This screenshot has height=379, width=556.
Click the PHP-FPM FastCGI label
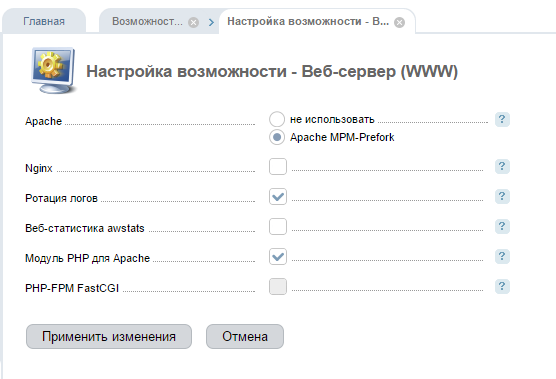(x=72, y=288)
